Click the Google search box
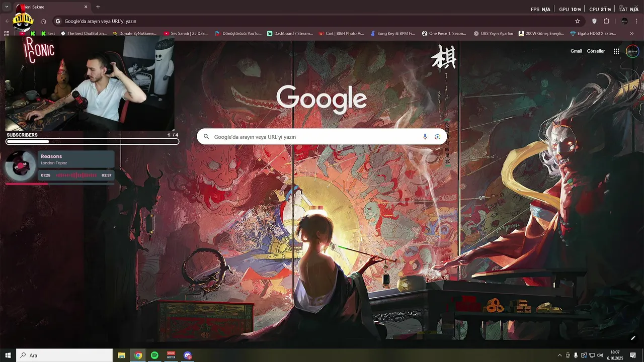644x362 pixels. (x=322, y=137)
